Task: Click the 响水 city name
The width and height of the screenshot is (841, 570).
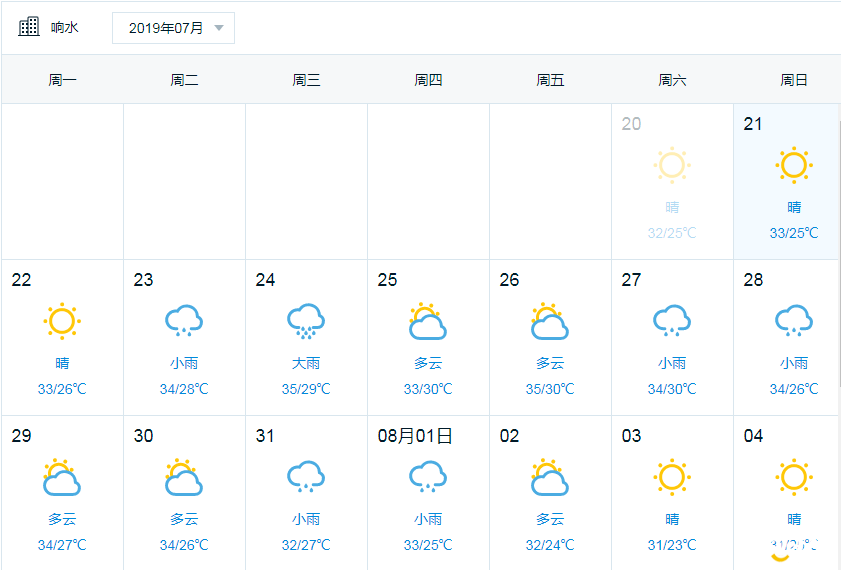Action: point(64,27)
